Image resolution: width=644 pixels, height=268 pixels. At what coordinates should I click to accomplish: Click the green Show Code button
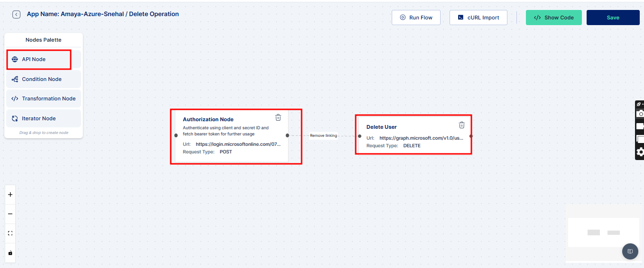pos(553,18)
